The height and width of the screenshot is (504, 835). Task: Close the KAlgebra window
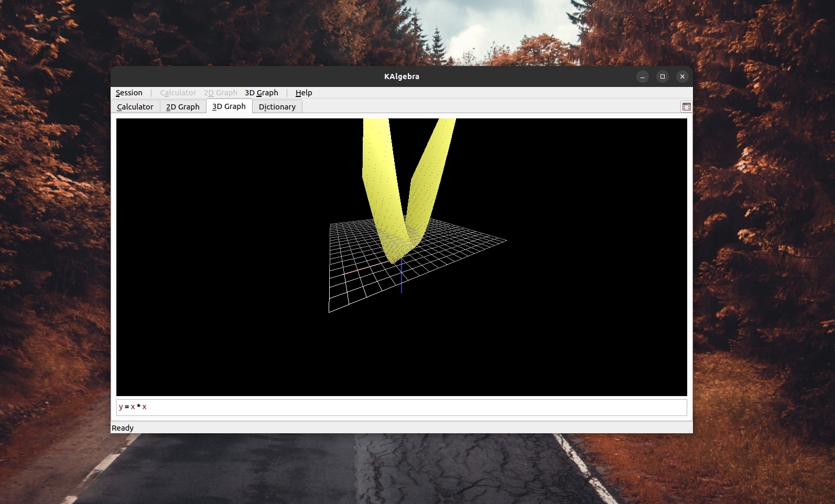(682, 76)
